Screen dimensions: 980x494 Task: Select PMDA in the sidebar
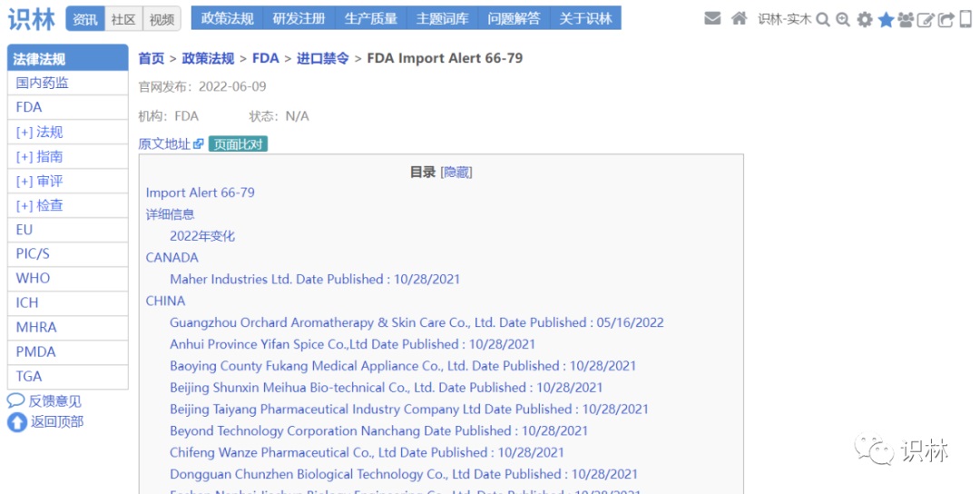(x=67, y=351)
